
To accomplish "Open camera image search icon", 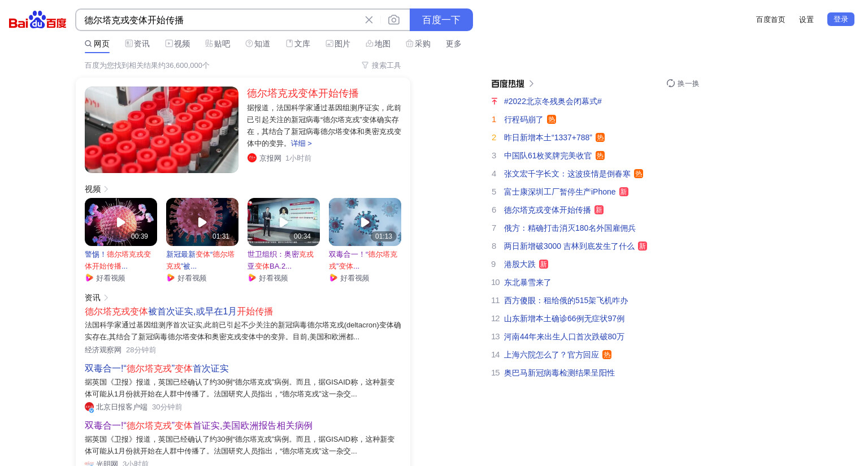I will coord(394,20).
